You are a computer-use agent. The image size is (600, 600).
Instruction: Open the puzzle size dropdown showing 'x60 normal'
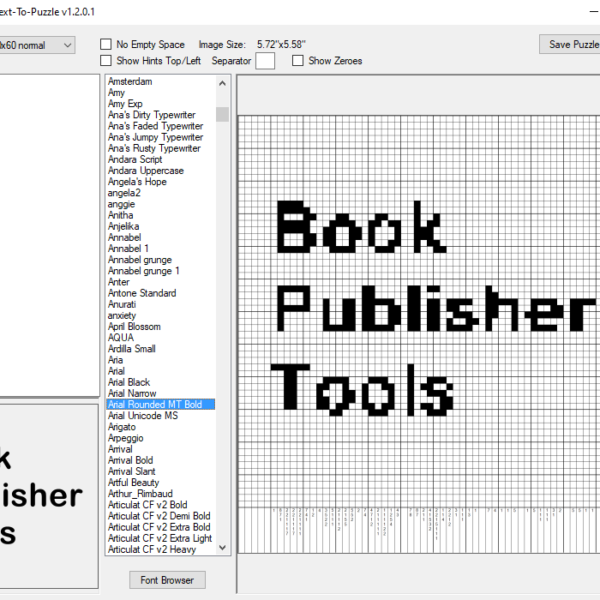pos(37,45)
